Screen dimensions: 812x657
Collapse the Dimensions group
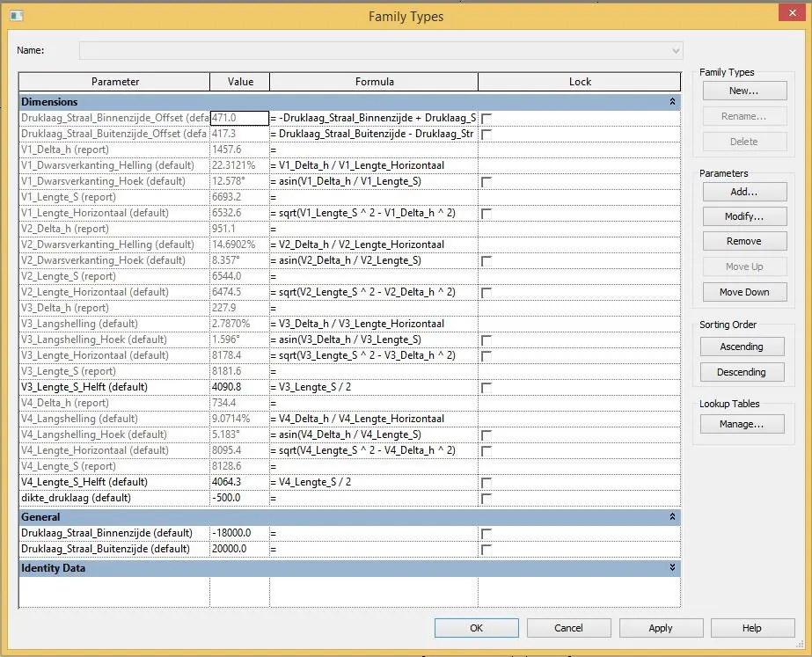672,101
